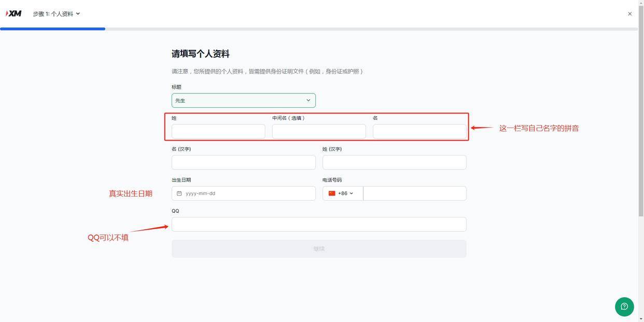Select the 姓 input field

[x=218, y=131]
